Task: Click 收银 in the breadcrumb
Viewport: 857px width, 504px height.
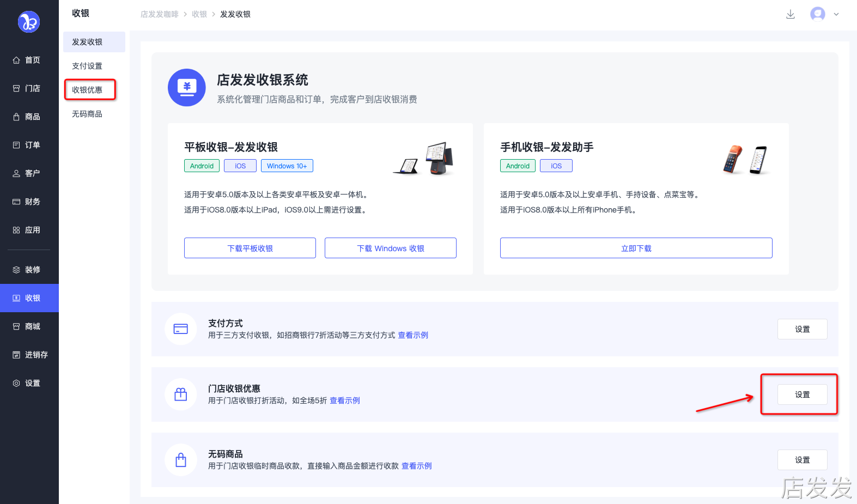Action: pos(199,14)
